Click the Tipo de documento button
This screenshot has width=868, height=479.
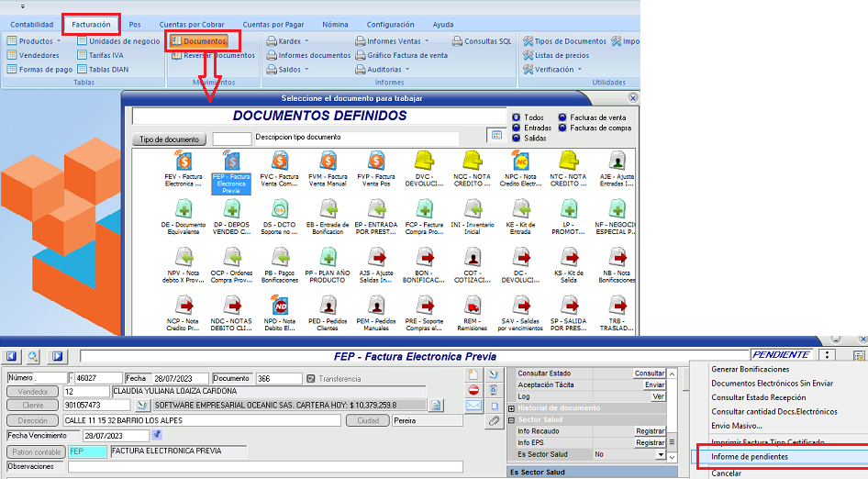170,139
